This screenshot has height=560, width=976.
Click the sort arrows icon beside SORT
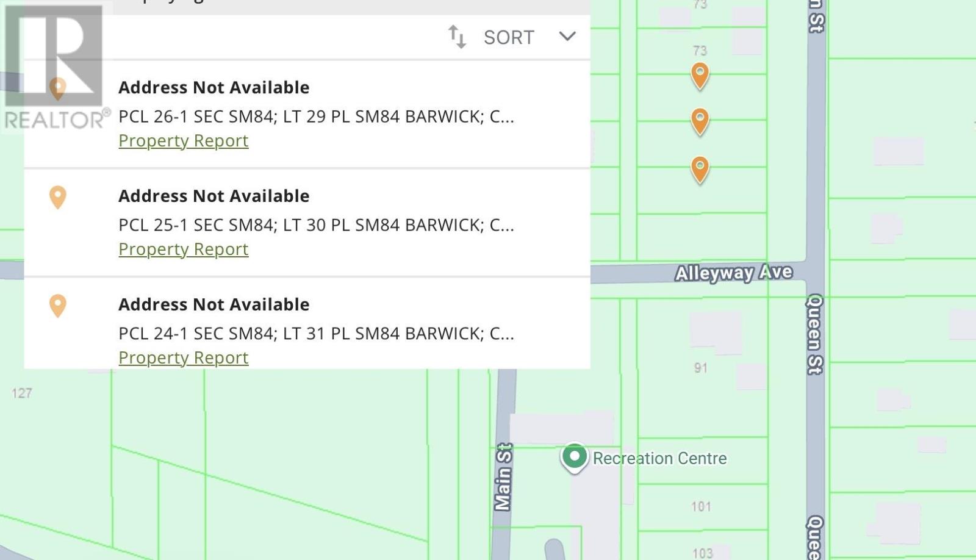[457, 37]
